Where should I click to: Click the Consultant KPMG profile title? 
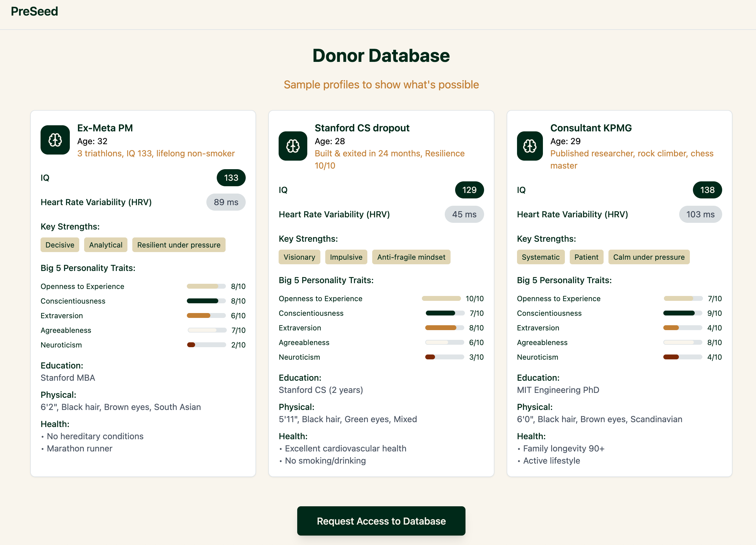click(591, 128)
